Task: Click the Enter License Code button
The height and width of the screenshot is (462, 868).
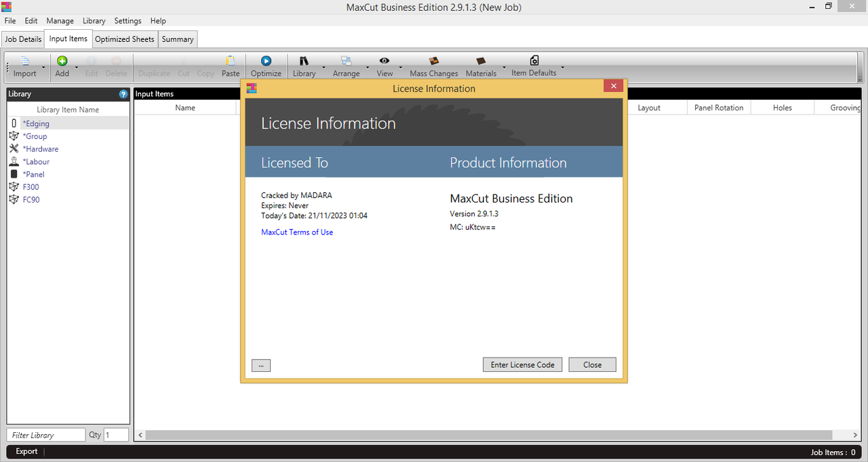Action: (x=523, y=364)
